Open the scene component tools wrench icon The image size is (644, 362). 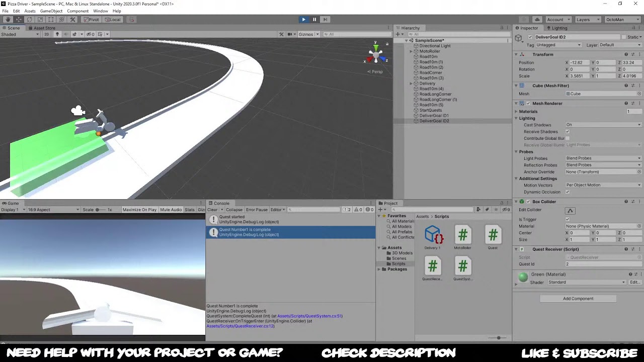click(282, 34)
